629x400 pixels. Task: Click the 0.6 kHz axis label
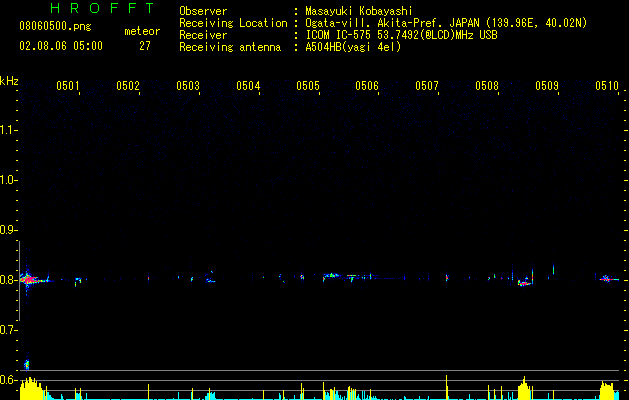[x=8, y=380]
